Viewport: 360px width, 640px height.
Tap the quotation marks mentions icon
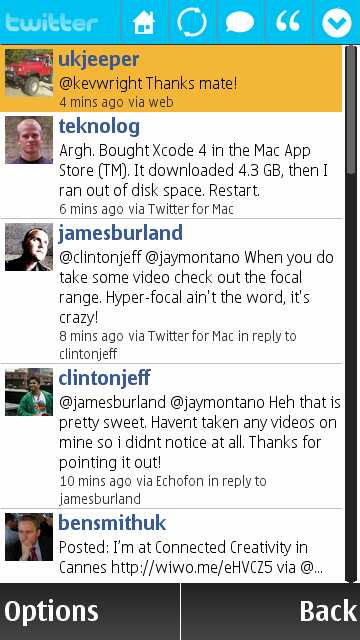(x=288, y=20)
